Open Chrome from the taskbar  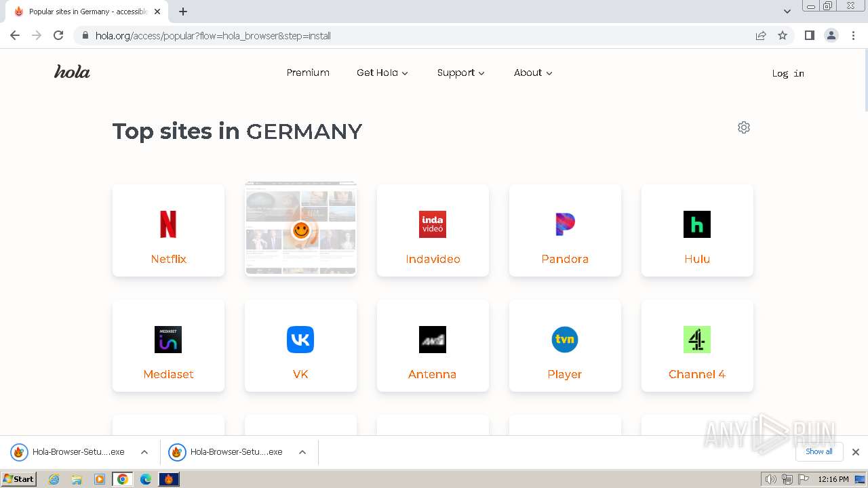(123, 479)
